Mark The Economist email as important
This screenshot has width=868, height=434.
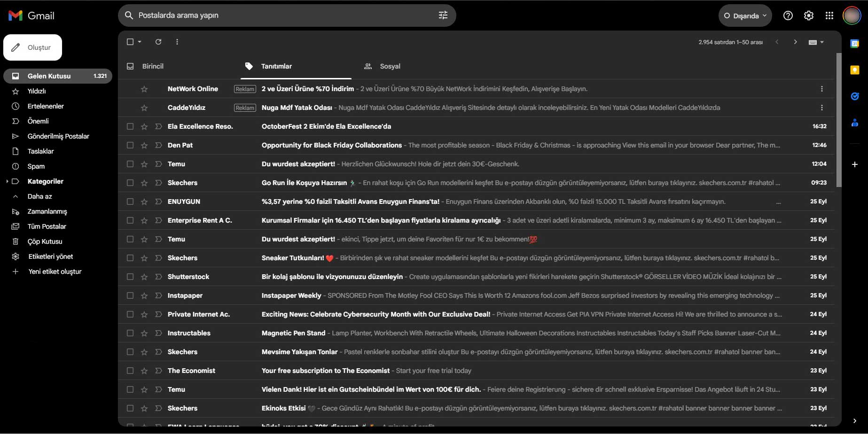[158, 371]
